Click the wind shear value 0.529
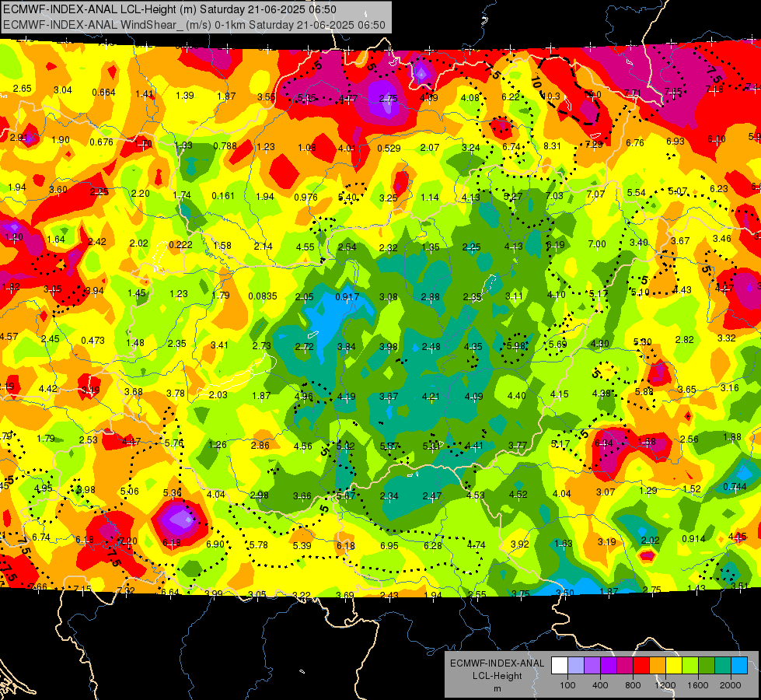Viewport: 761px width, 700px height. coord(389,148)
